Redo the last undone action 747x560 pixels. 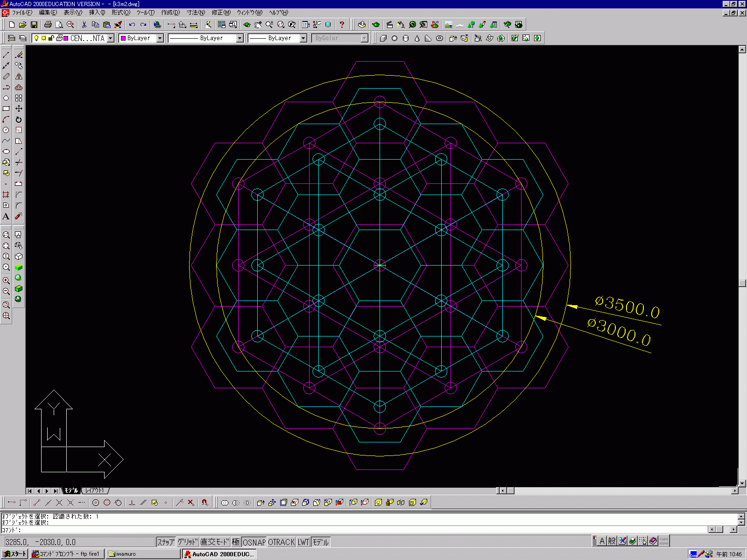[x=143, y=25]
